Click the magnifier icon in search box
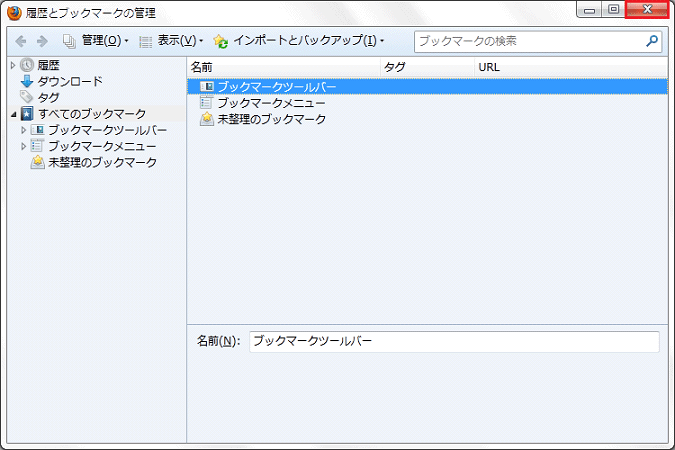 (x=652, y=41)
